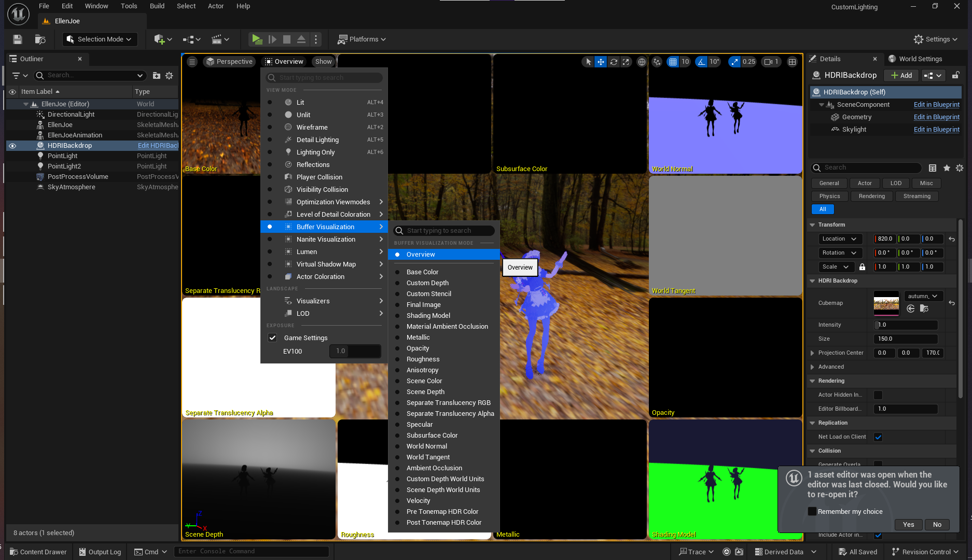Open Location type dropdown
Viewport: 972px width, 560px height.
click(x=840, y=239)
